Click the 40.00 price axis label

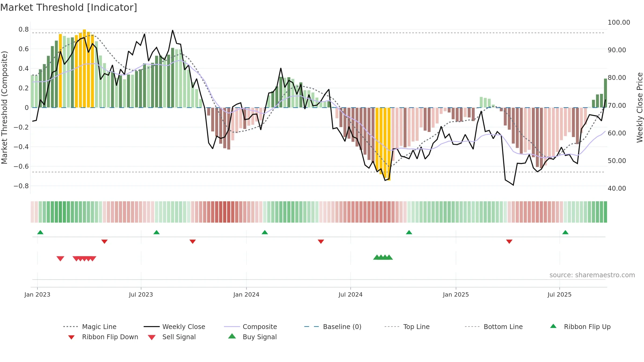[617, 188]
